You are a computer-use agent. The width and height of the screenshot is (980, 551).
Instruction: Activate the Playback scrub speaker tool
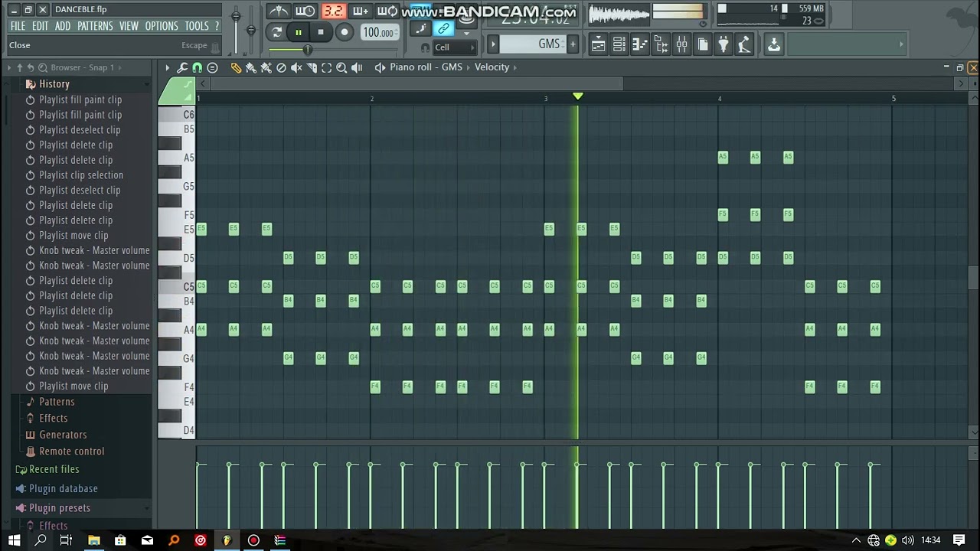click(357, 67)
